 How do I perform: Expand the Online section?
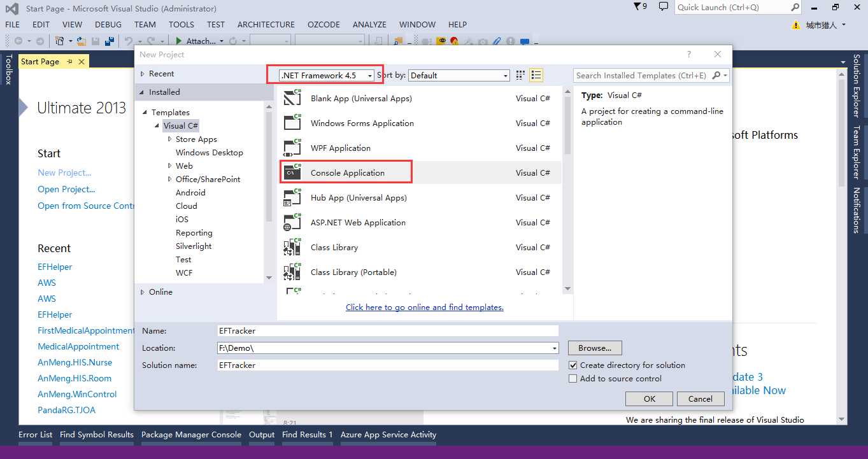(x=142, y=292)
